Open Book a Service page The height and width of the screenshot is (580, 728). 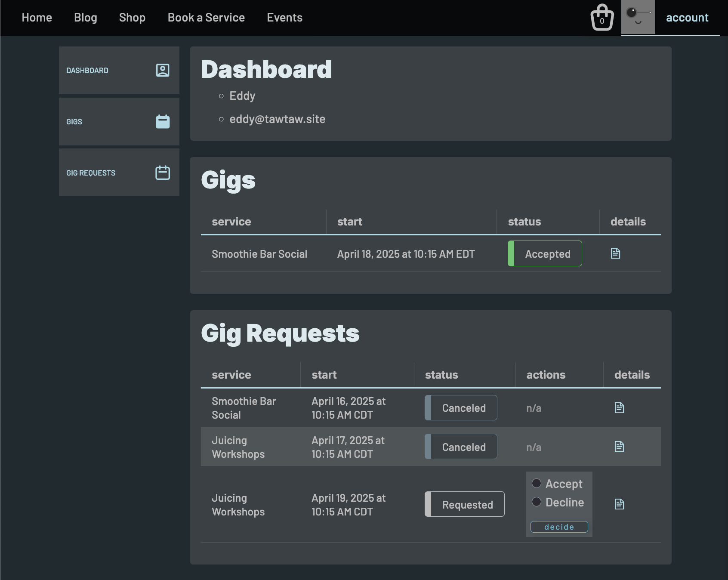pyautogui.click(x=206, y=18)
